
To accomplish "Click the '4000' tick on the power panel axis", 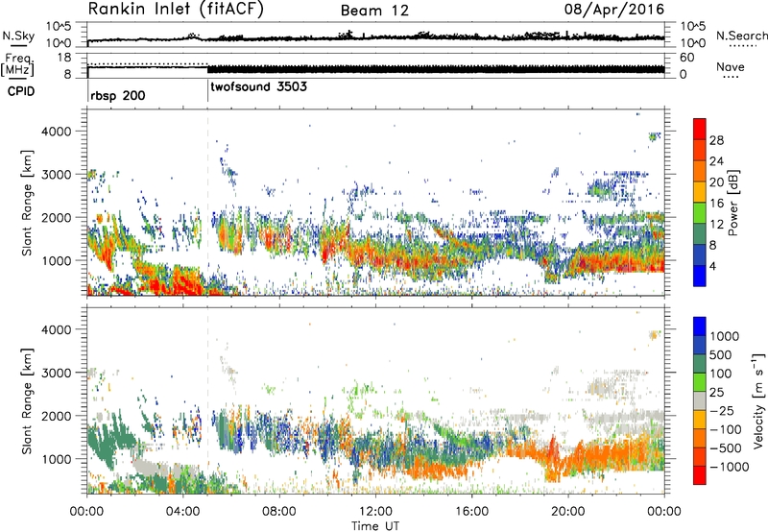I will [56, 132].
